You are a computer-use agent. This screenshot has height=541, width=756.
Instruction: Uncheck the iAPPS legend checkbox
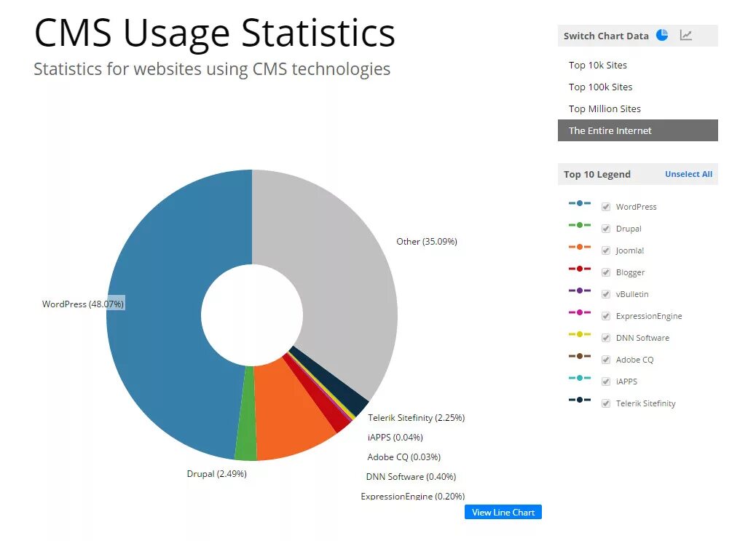[605, 382]
